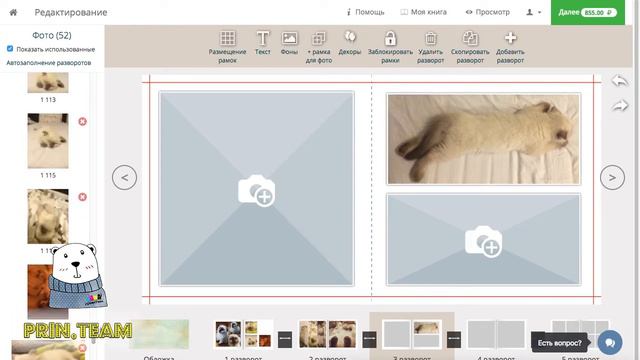Open Размещение рамок layout tool
The image size is (640, 360).
point(227,47)
